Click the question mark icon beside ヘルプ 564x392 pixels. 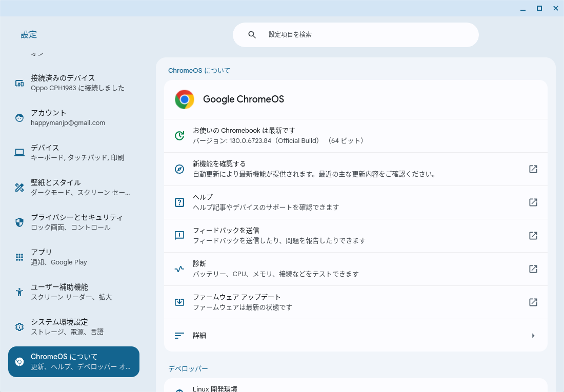pos(179,202)
